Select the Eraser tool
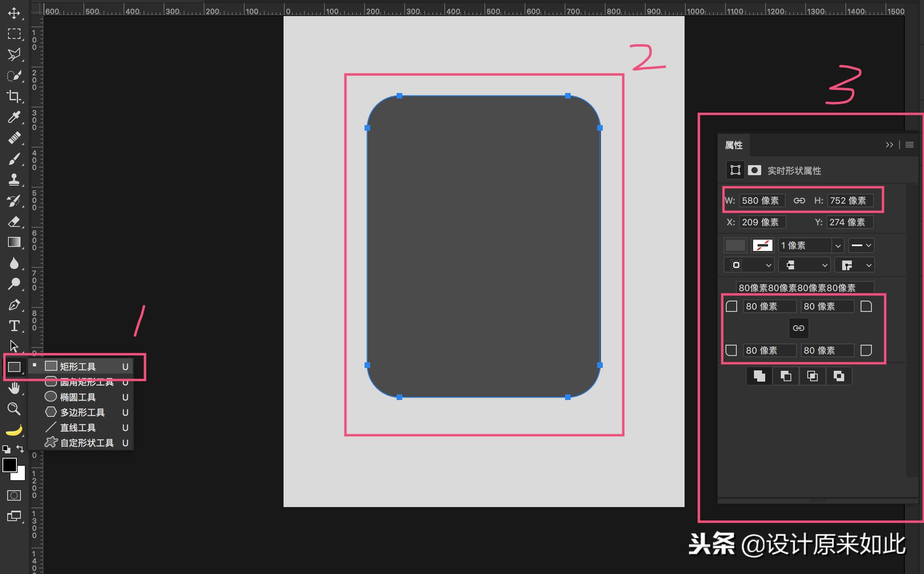Viewport: 924px width, 574px height. 15,222
